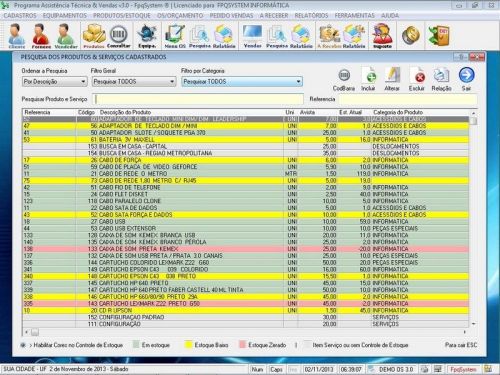The height and width of the screenshot is (375, 500).
Task: Open the AJUDA menu
Action: (390, 16)
